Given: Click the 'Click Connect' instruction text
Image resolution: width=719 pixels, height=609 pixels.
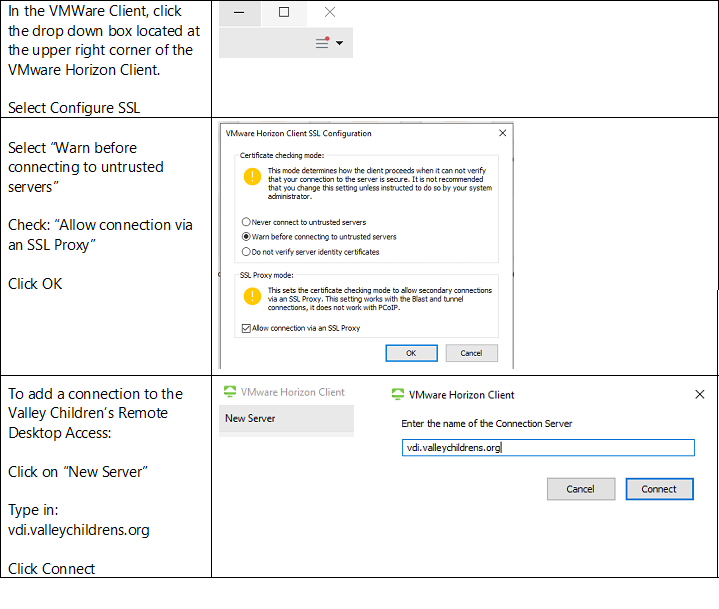Looking at the screenshot, I should [51, 569].
